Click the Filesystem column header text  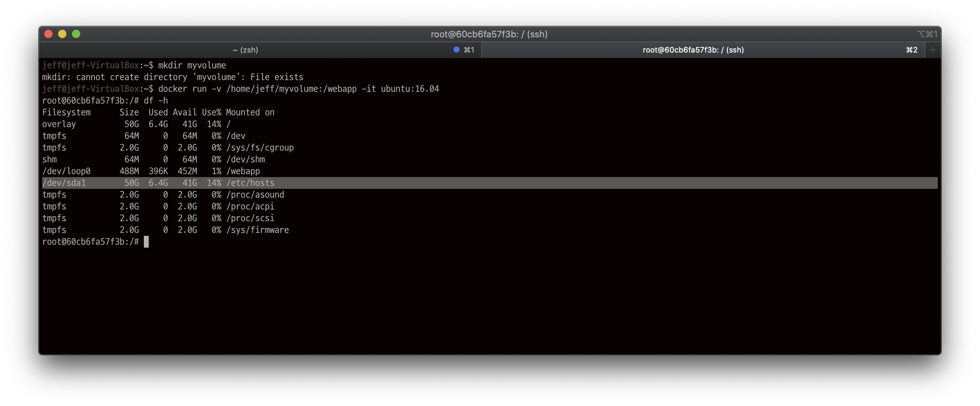(x=67, y=112)
